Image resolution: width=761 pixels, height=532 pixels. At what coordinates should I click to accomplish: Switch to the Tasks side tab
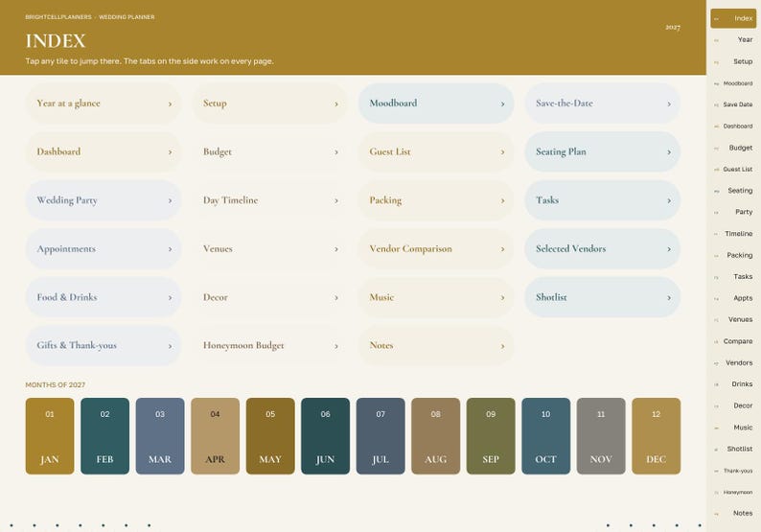pyautogui.click(x=733, y=277)
